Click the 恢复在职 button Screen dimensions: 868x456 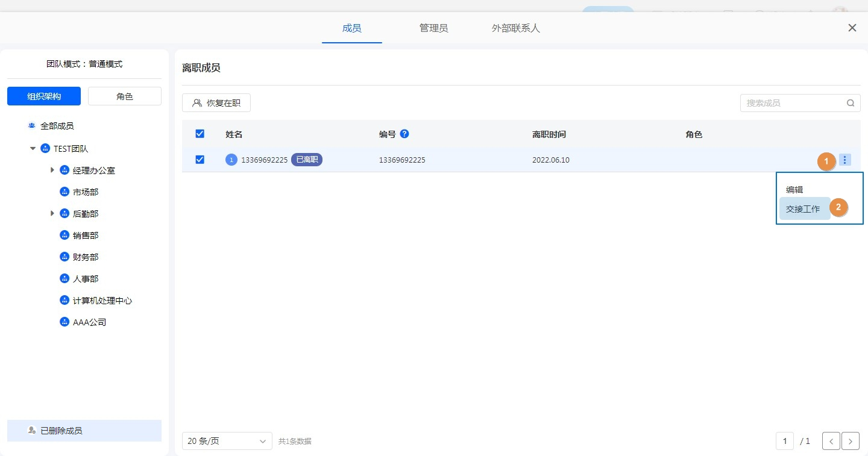pyautogui.click(x=216, y=103)
